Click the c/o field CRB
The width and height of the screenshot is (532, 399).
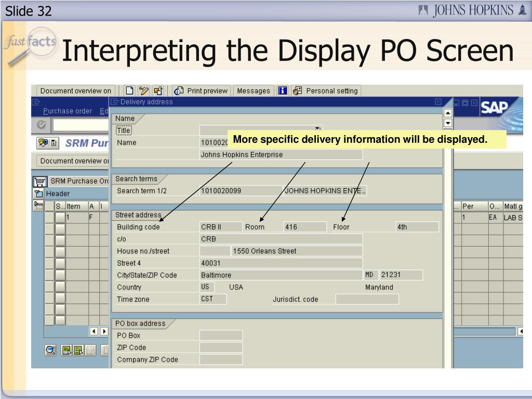tap(281, 239)
